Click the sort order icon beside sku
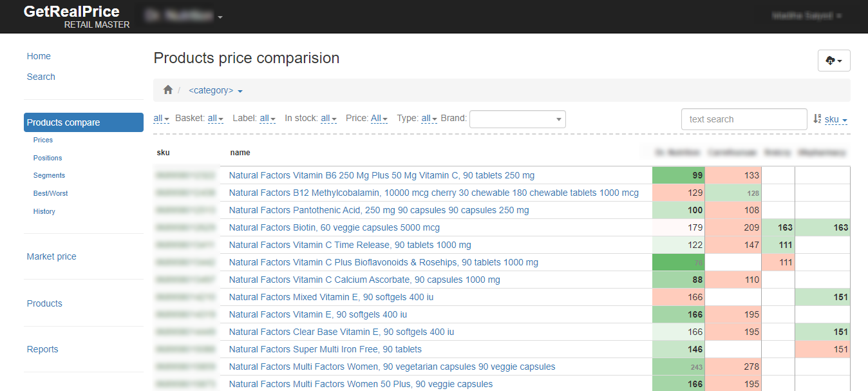The image size is (868, 391). point(817,119)
